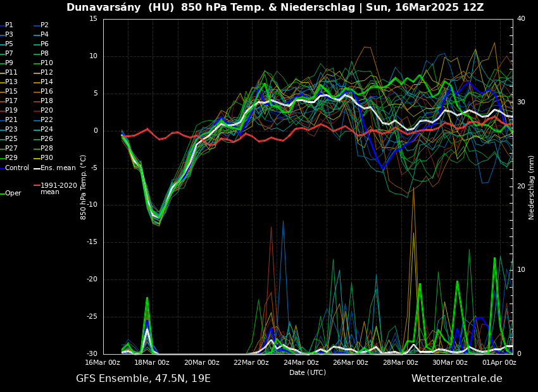The image size is (538, 392).
Task: Select the 24Mar 00z date tick
Action: pyautogui.click(x=301, y=362)
